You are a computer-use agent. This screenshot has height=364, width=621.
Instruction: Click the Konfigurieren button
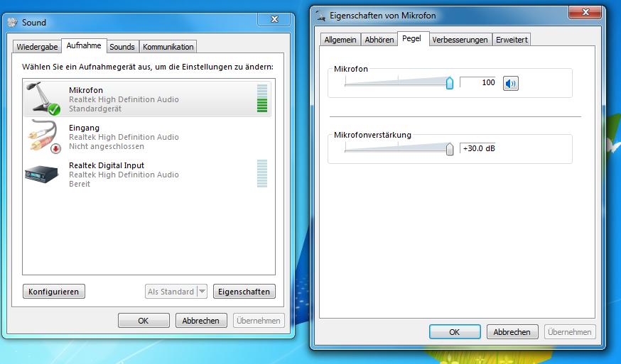tap(54, 292)
